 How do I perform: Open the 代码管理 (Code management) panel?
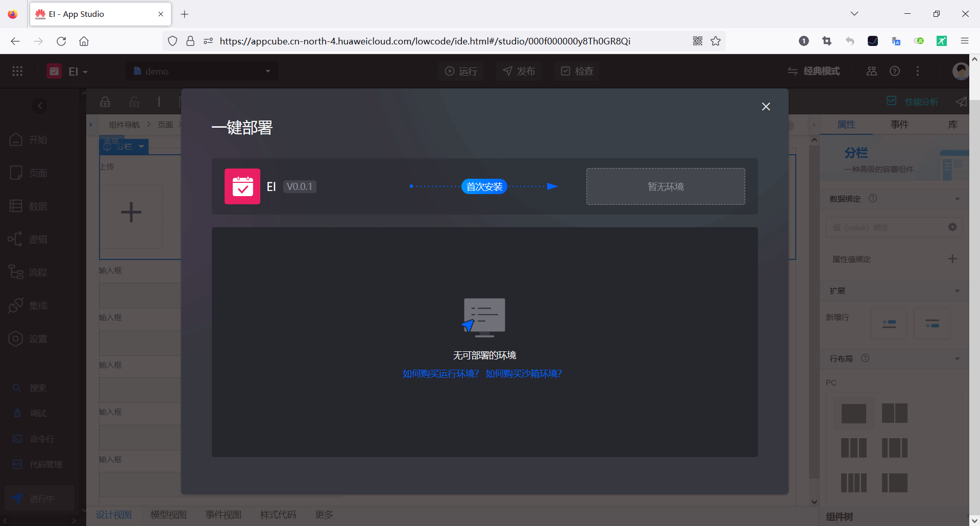(38, 464)
